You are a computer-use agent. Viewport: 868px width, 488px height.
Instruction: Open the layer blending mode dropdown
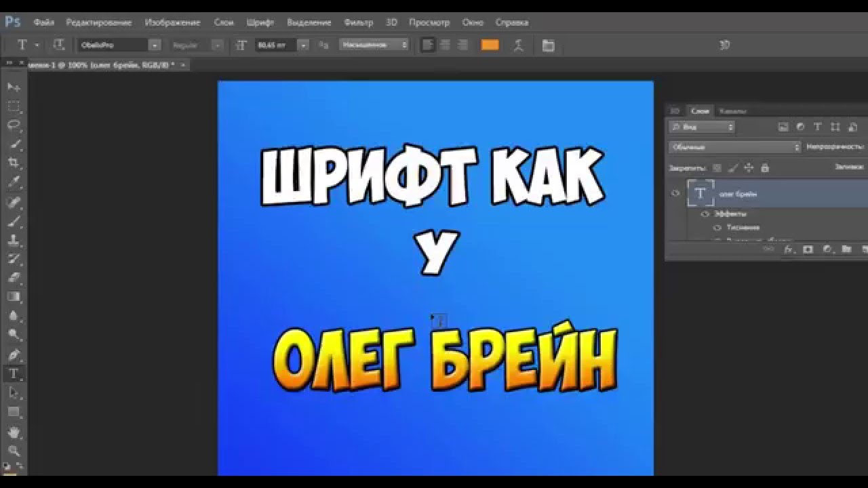coord(735,147)
